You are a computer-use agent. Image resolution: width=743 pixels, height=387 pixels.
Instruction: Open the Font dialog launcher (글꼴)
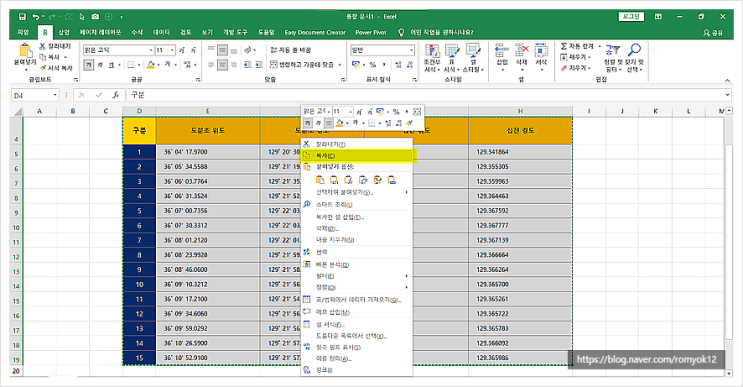pyautogui.click(x=198, y=80)
